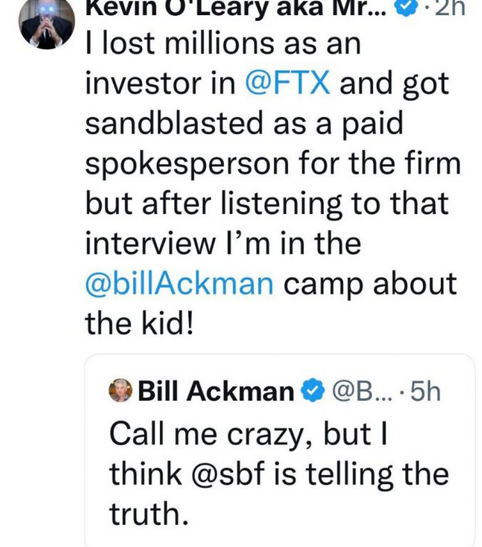Open the 5h quoted tweet timestamp
Viewport: 482px width, 547px height.
(x=425, y=391)
